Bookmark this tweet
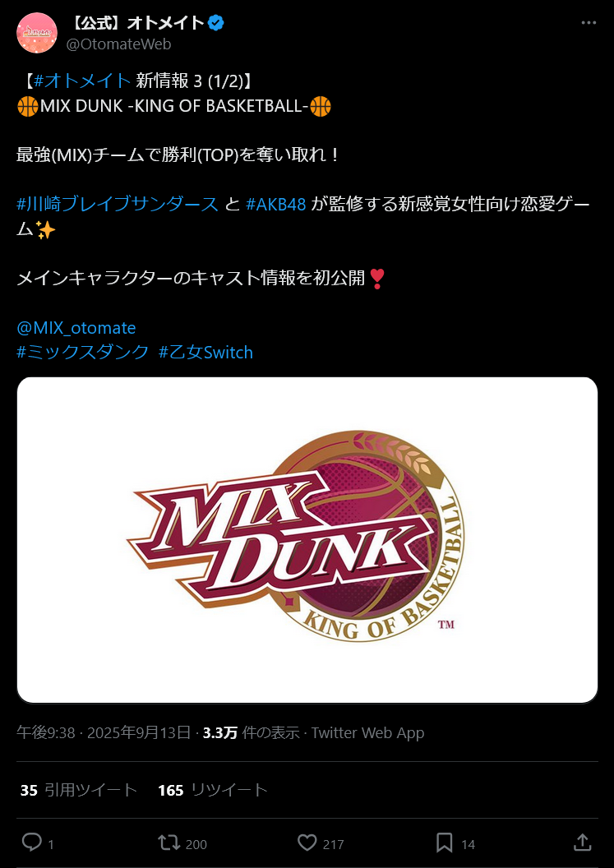614x868 pixels. pos(444,843)
